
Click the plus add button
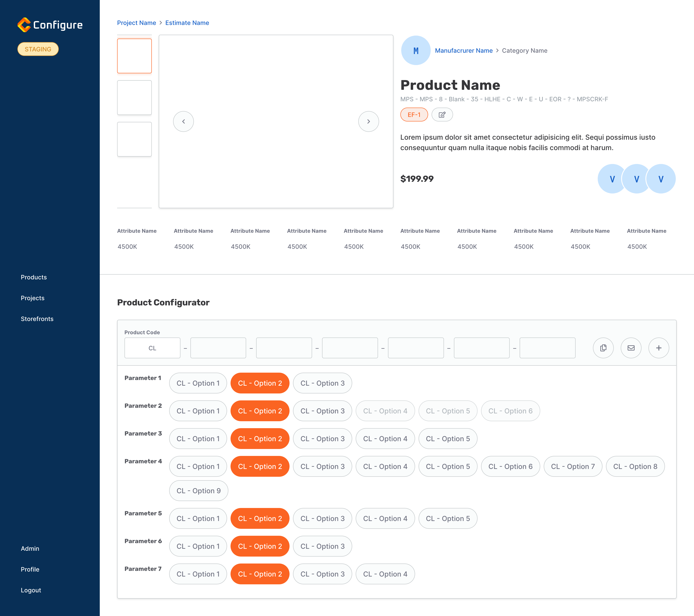659,348
